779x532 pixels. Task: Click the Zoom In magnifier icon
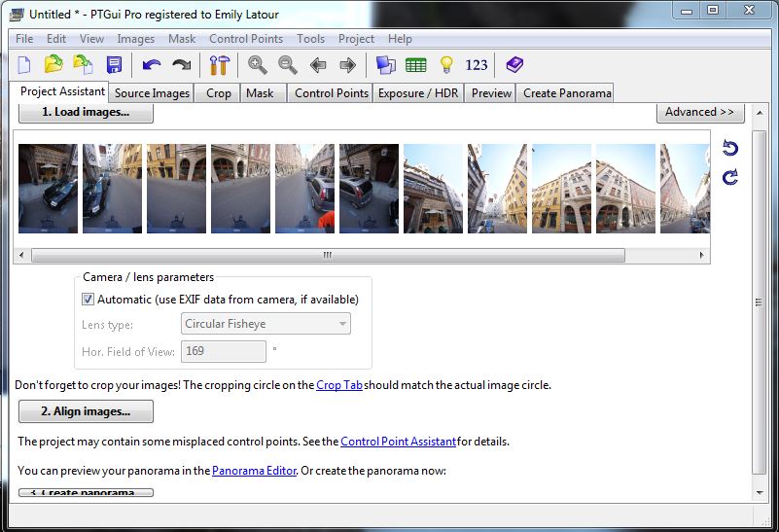[x=257, y=65]
